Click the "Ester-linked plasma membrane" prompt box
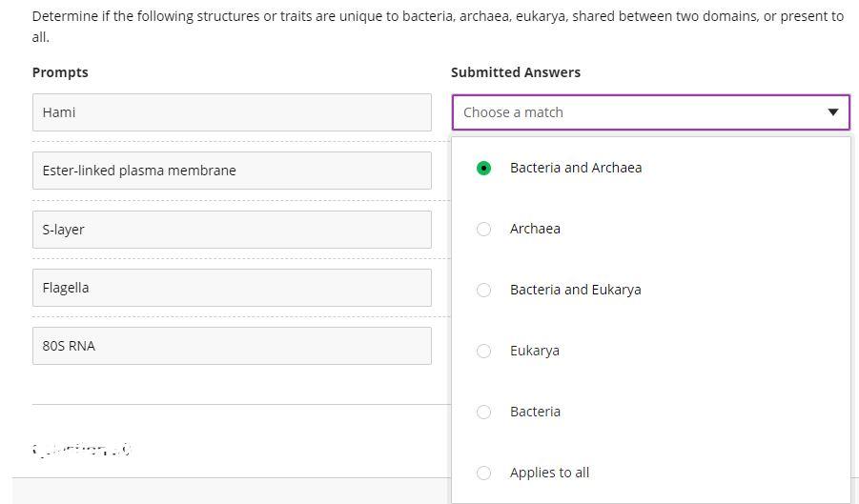 pyautogui.click(x=232, y=171)
